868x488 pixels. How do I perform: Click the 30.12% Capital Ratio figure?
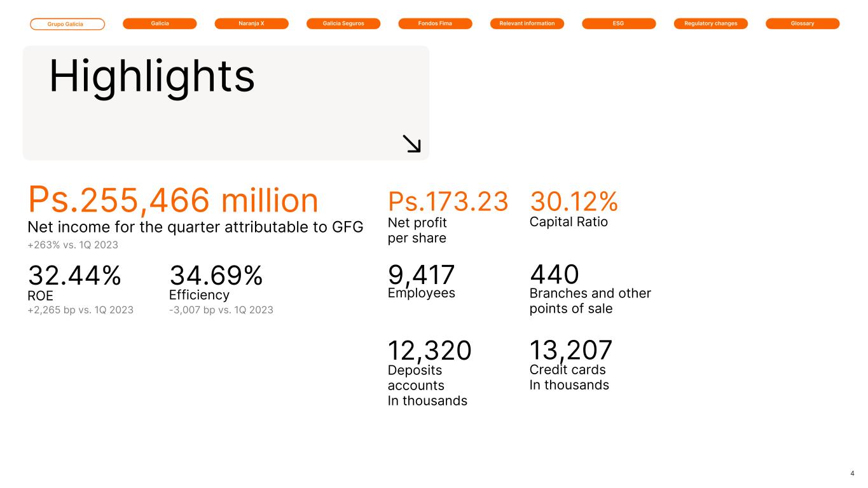coord(574,201)
